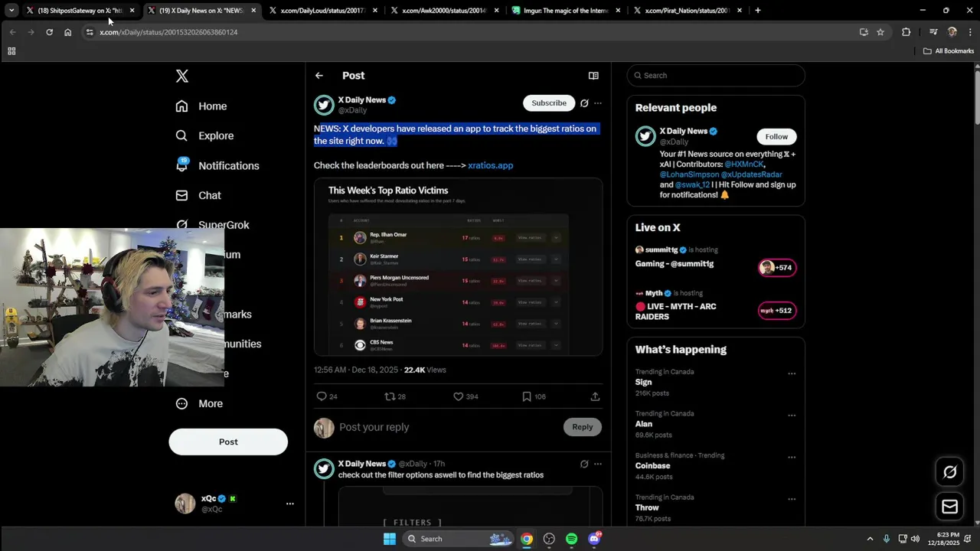Bookmark the post with 106 bookmarks
The image size is (980, 551).
[534, 396]
